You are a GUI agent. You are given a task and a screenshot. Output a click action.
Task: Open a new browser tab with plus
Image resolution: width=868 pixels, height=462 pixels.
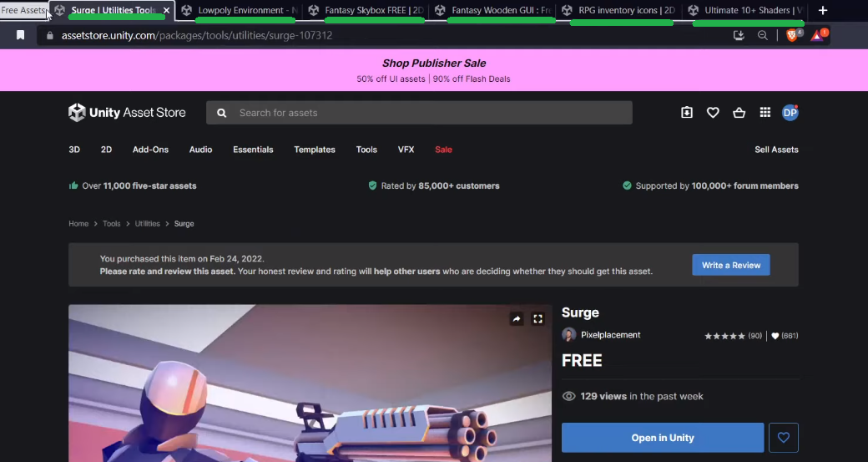tap(823, 11)
